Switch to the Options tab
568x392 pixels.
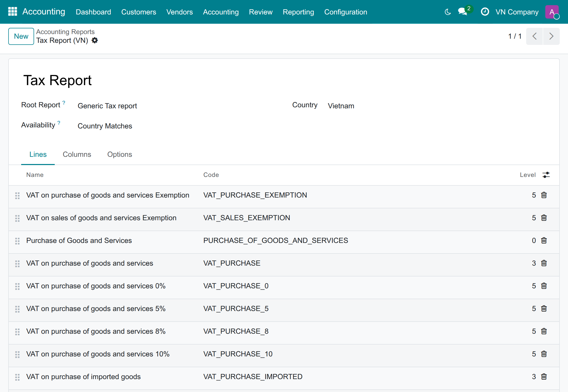tap(120, 154)
